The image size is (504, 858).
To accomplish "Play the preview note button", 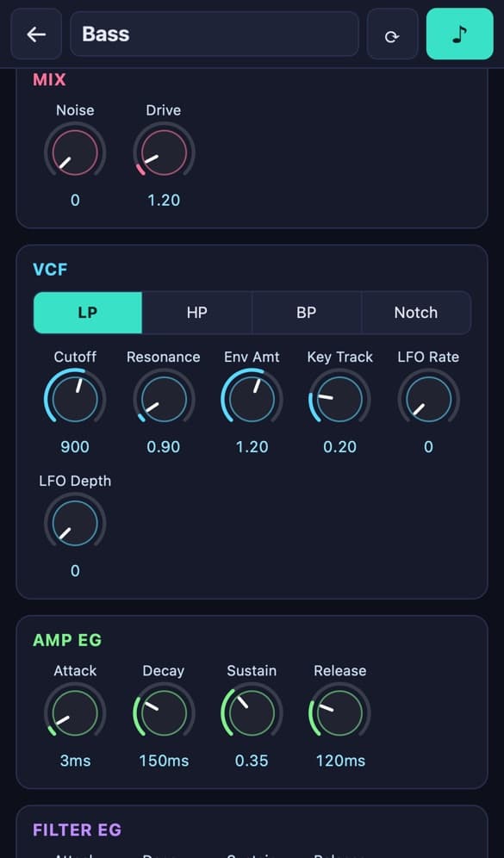I will click(x=460, y=34).
